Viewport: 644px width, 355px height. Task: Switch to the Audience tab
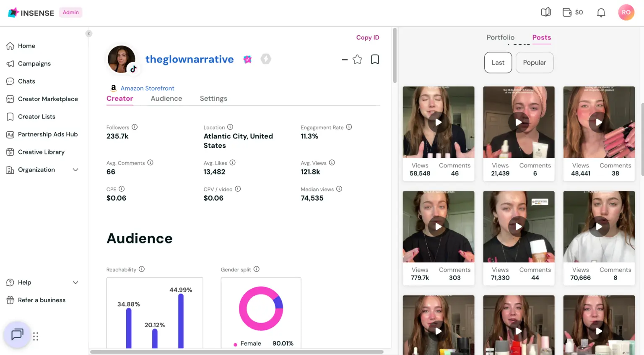point(166,99)
